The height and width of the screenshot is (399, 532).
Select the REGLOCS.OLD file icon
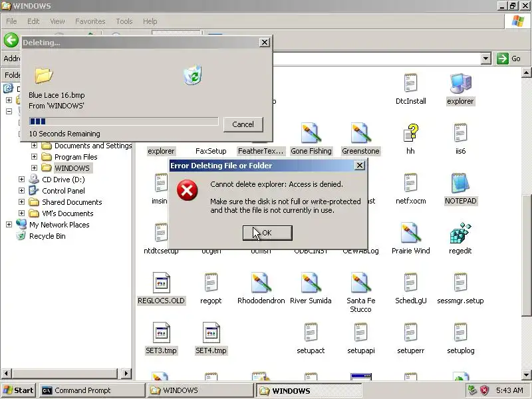tap(161, 283)
